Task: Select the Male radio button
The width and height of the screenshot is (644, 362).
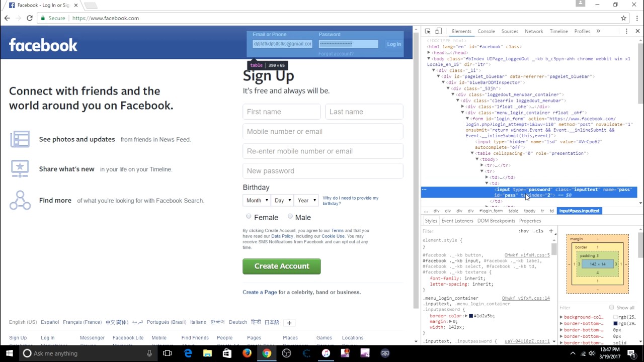Action: pos(290,216)
